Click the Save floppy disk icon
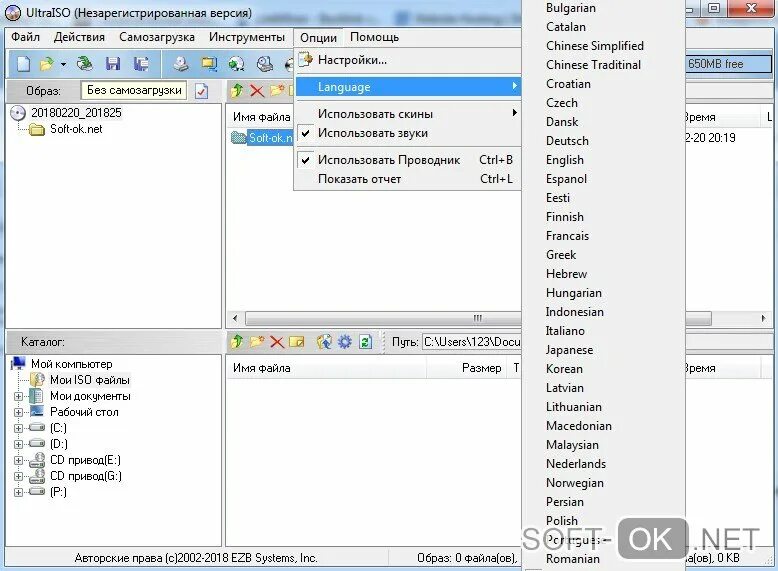This screenshot has width=778, height=571. 113,64
